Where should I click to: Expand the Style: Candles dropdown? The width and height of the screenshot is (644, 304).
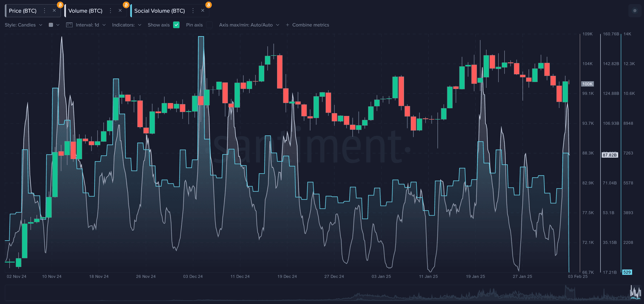click(23, 25)
